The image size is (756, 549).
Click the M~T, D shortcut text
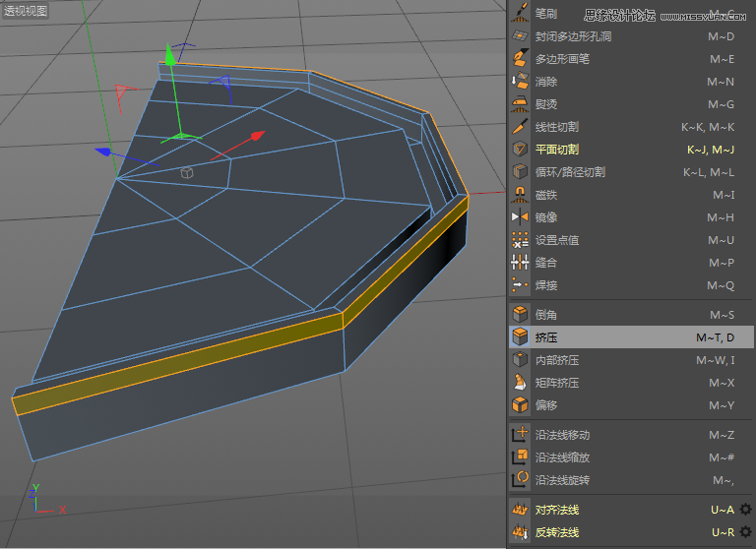coord(715,337)
